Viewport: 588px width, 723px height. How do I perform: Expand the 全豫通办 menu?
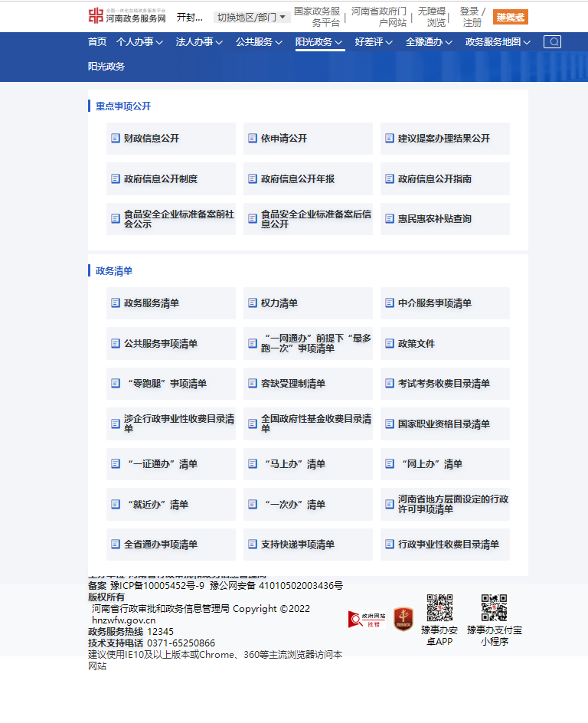429,42
